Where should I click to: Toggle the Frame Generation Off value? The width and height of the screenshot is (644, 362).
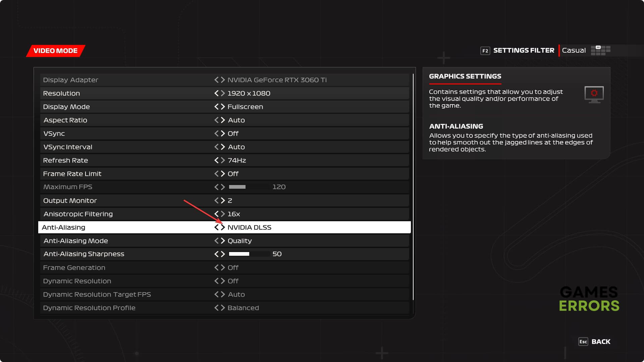tap(233, 267)
